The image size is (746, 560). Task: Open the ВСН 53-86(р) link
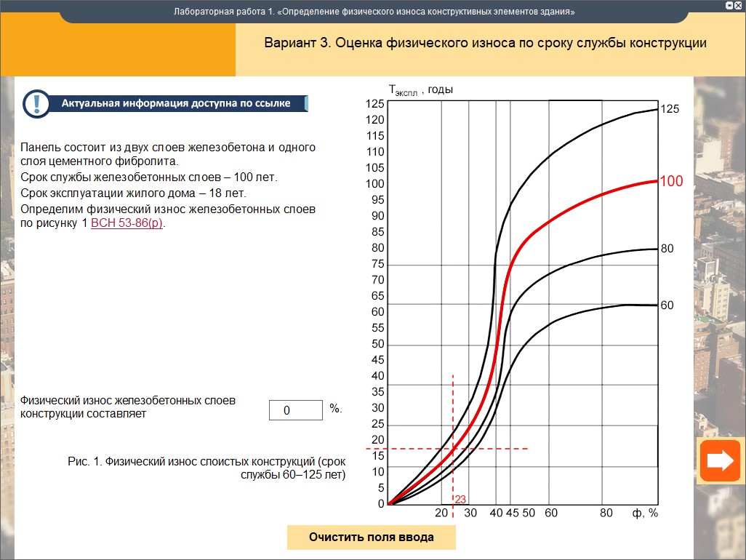click(x=127, y=223)
